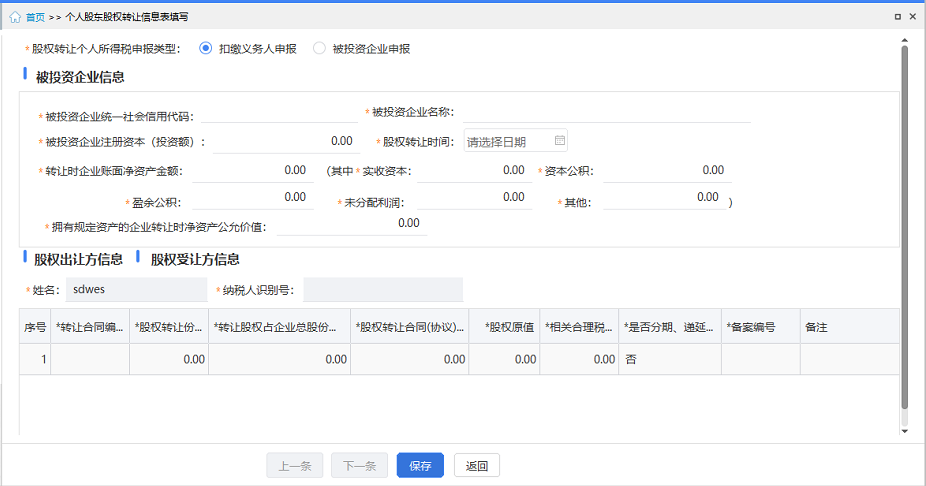Click 转让股权占企业总股份 column header
This screenshot has width=926, height=486.
pos(279,327)
